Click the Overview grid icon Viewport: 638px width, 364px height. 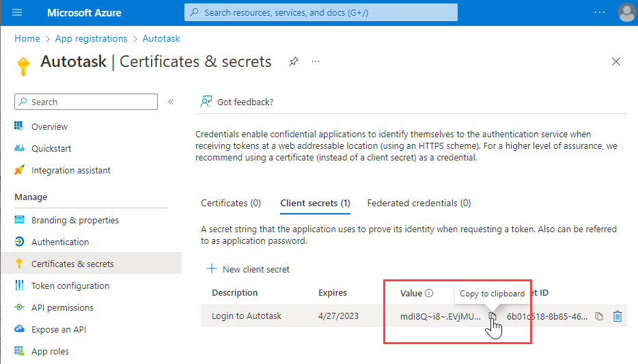click(19, 126)
